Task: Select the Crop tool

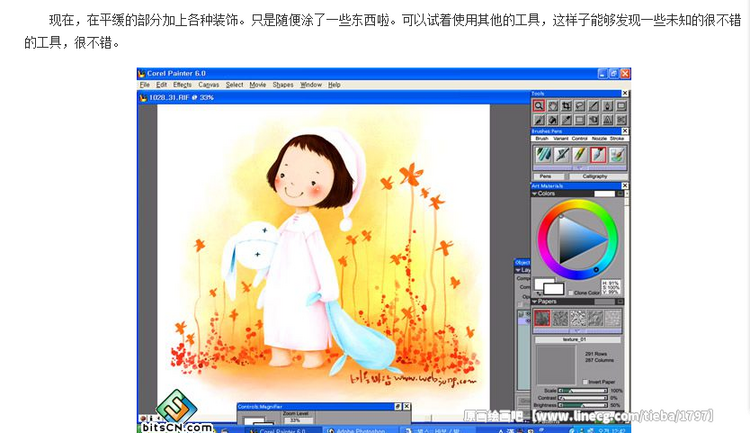Action: [x=566, y=106]
